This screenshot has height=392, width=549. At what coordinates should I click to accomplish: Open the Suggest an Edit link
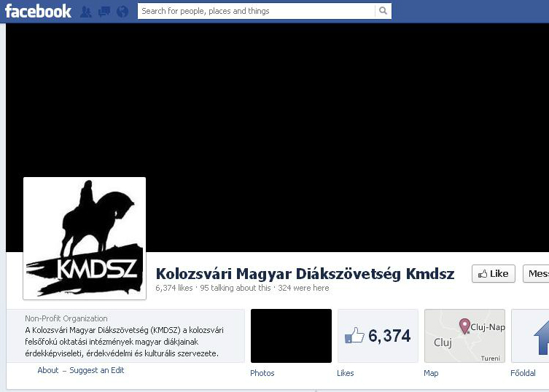pos(97,370)
